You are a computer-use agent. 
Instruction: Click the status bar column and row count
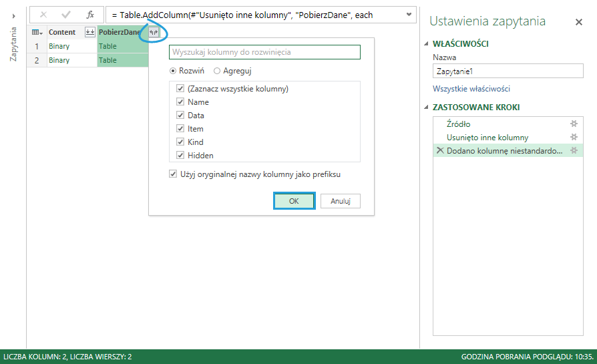(x=67, y=357)
